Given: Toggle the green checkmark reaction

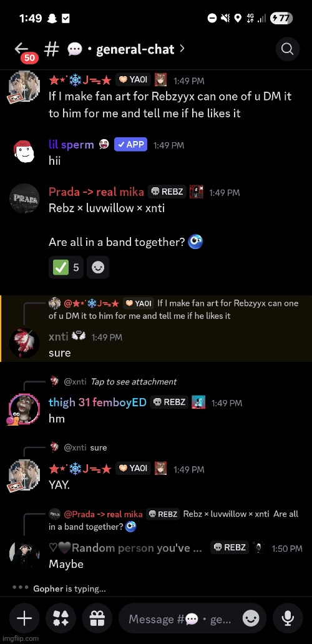Looking at the screenshot, I should tap(66, 267).
